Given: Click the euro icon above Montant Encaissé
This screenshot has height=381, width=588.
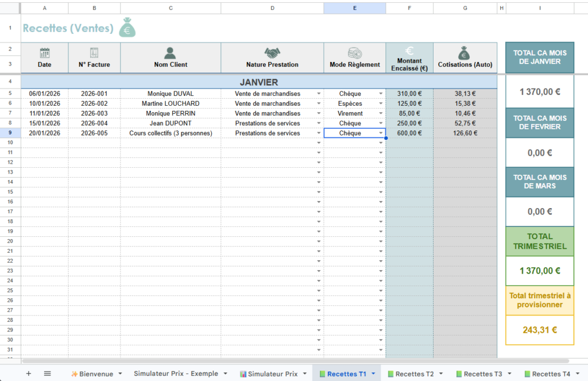Looking at the screenshot, I should point(409,50).
